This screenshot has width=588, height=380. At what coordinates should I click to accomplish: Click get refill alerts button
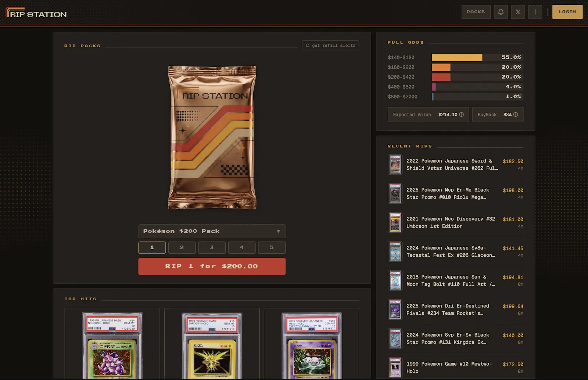pos(330,46)
